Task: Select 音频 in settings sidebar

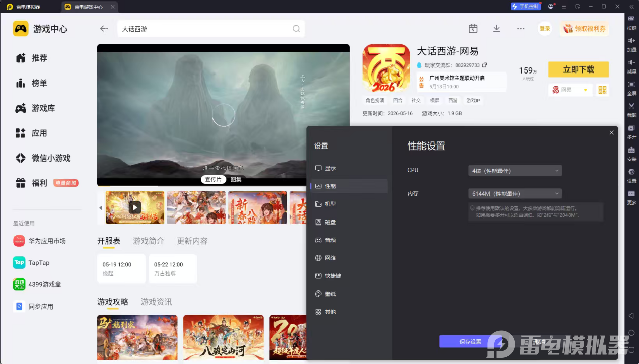Action: coord(349,240)
